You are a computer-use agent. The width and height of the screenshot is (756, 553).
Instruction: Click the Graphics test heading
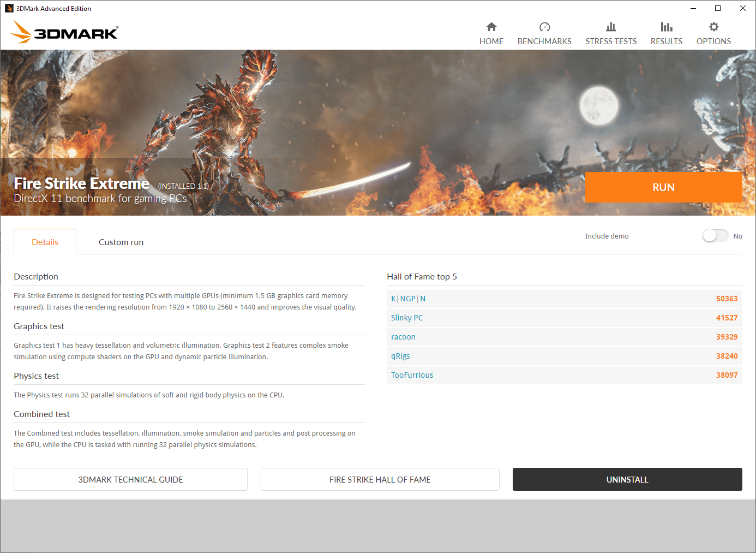coord(39,326)
